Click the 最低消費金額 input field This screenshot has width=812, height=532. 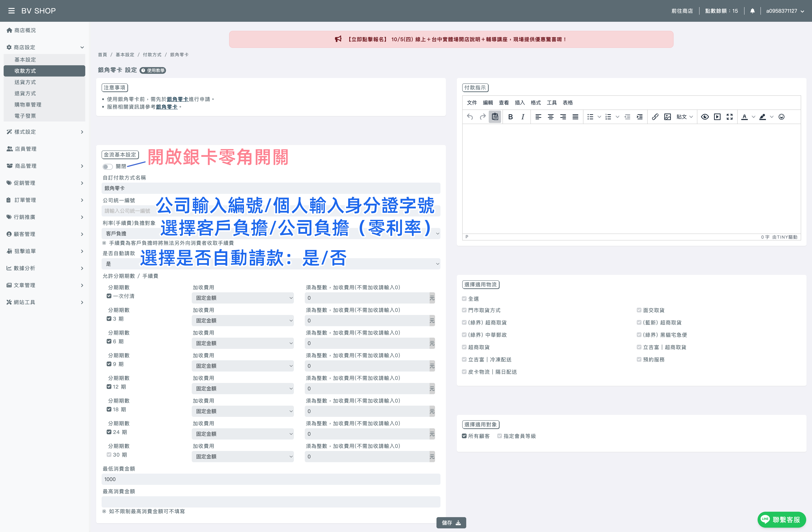[271, 479]
